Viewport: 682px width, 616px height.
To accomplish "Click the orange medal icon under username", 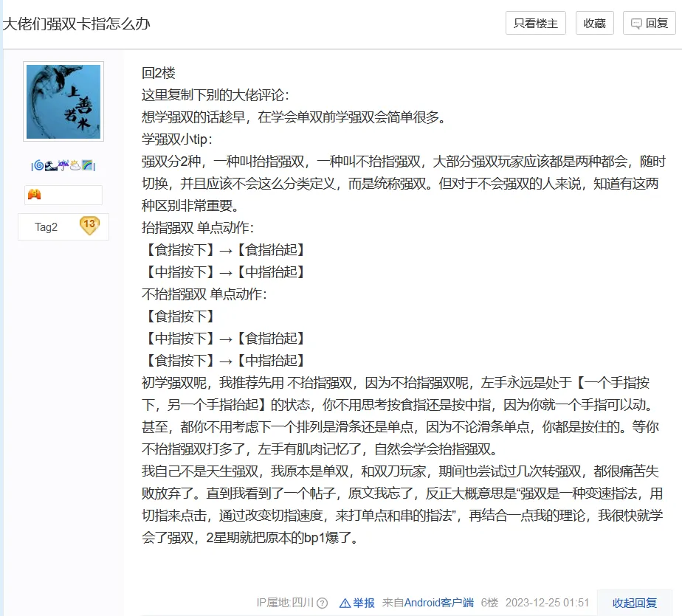I will tap(34, 195).
